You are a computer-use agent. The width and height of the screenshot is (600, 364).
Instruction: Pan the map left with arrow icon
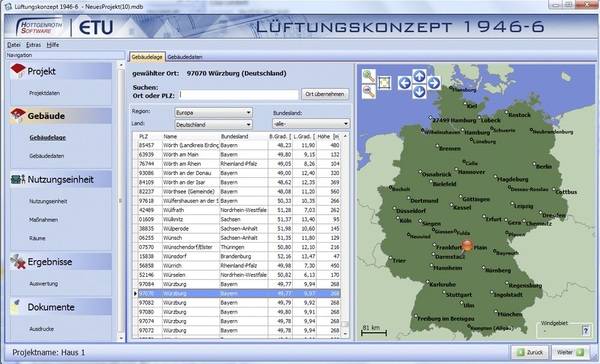(x=405, y=83)
